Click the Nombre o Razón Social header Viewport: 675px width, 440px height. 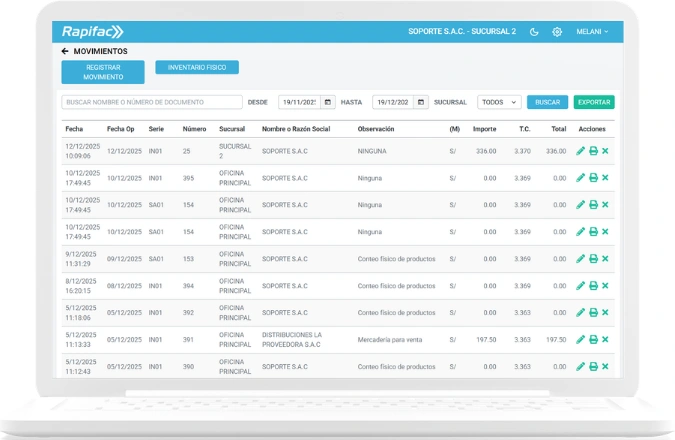(296, 129)
